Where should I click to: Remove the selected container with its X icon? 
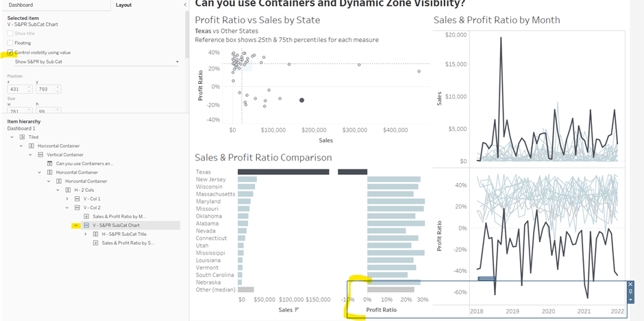click(x=630, y=284)
